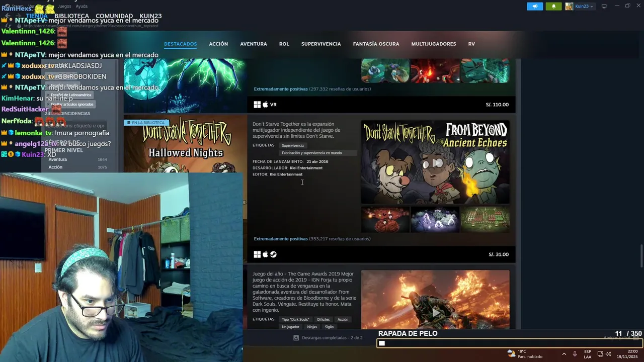Open the weather widget showing 18°C

tap(525, 354)
